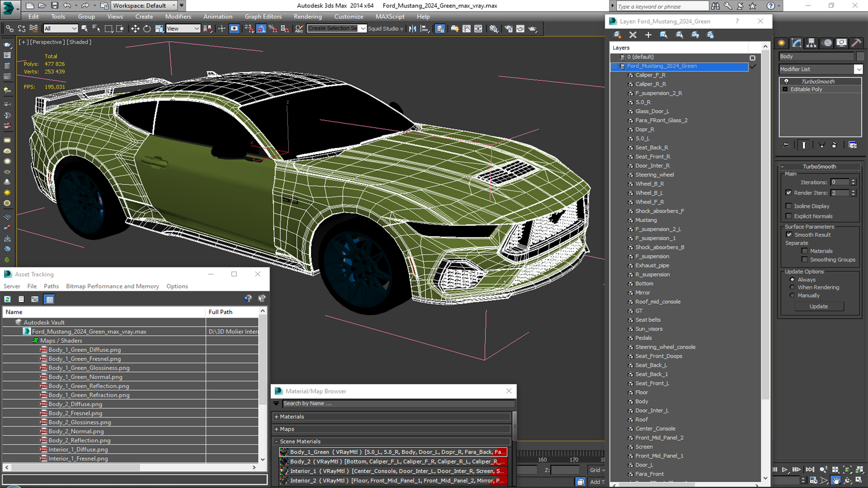The image size is (868, 488).
Task: Open Paths menu in Asset Tracking
Action: [51, 286]
